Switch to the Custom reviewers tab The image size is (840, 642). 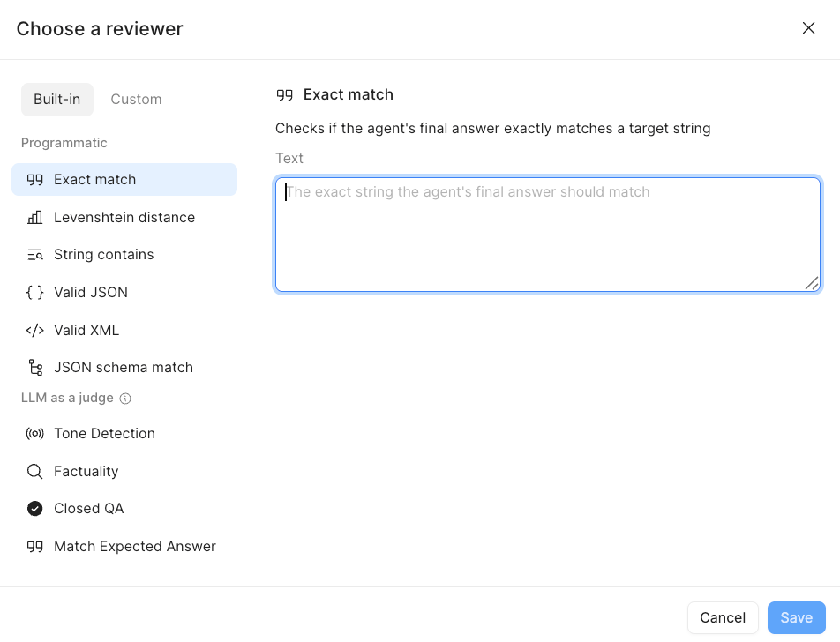pos(136,99)
